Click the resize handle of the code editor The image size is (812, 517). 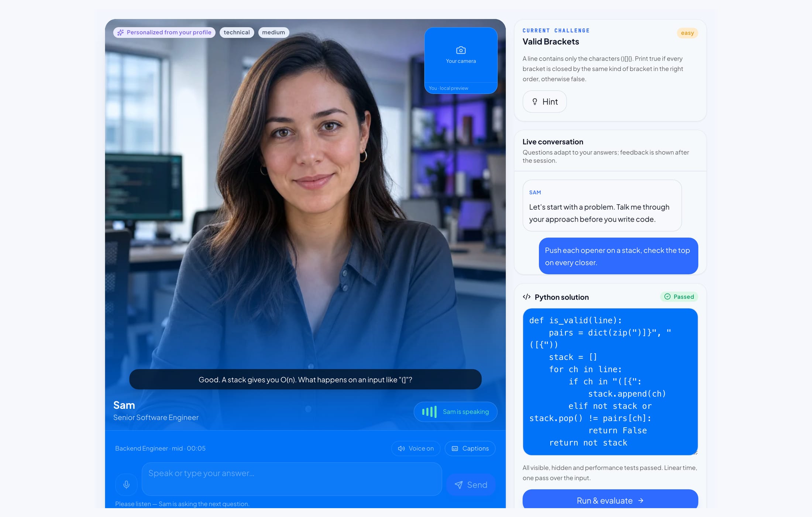point(695,453)
